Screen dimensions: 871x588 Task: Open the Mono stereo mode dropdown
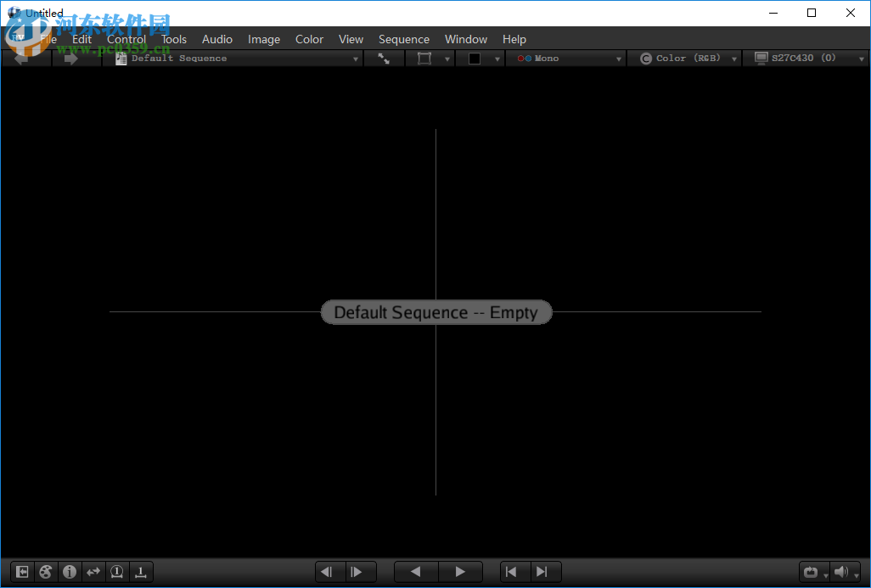tap(565, 59)
